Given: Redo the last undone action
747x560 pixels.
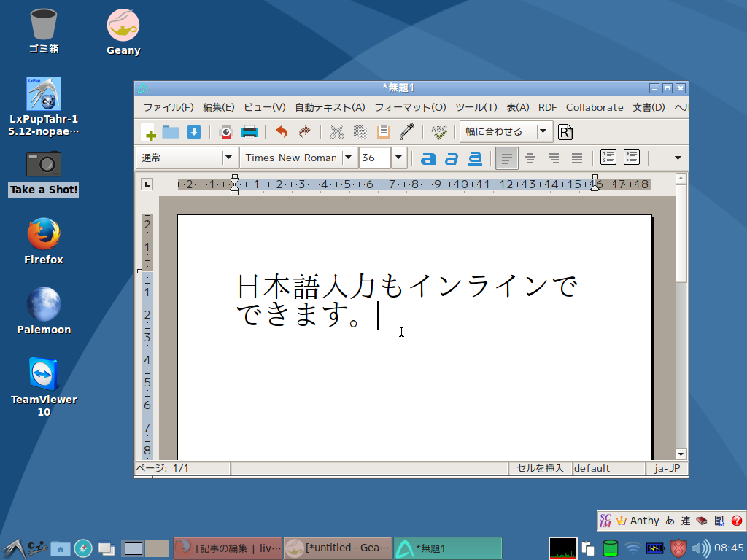Looking at the screenshot, I should tap(304, 132).
